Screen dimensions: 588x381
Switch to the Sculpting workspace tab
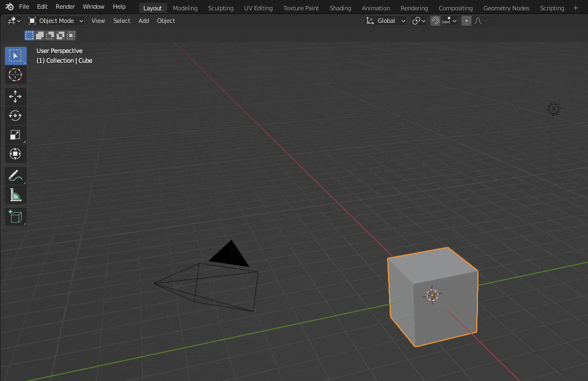221,8
